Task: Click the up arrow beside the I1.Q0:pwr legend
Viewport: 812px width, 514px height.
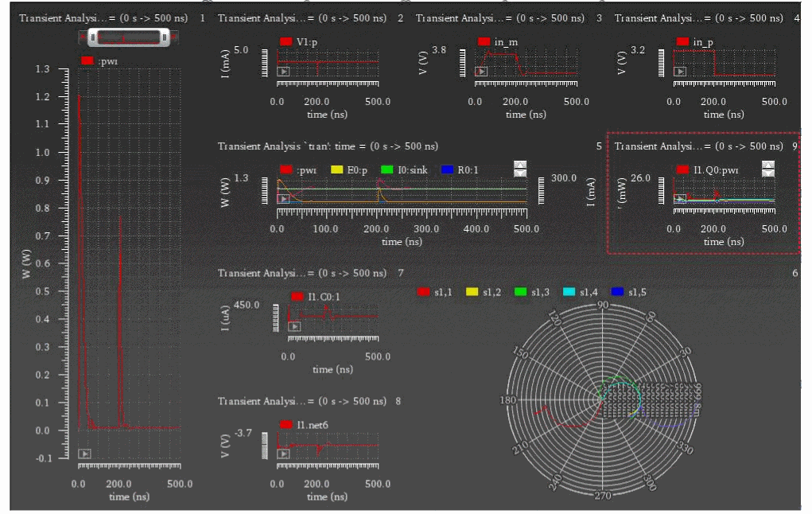Action: [x=767, y=165]
